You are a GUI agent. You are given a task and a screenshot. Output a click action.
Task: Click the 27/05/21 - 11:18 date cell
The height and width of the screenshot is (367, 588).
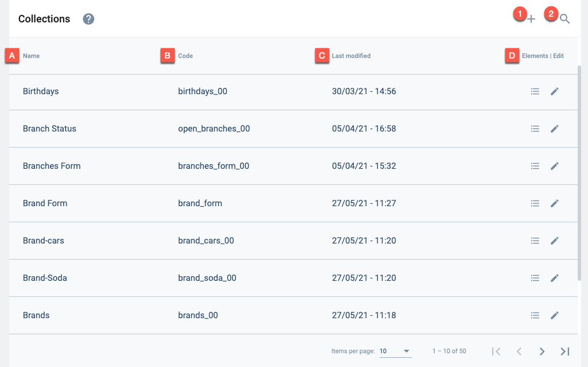coord(363,315)
